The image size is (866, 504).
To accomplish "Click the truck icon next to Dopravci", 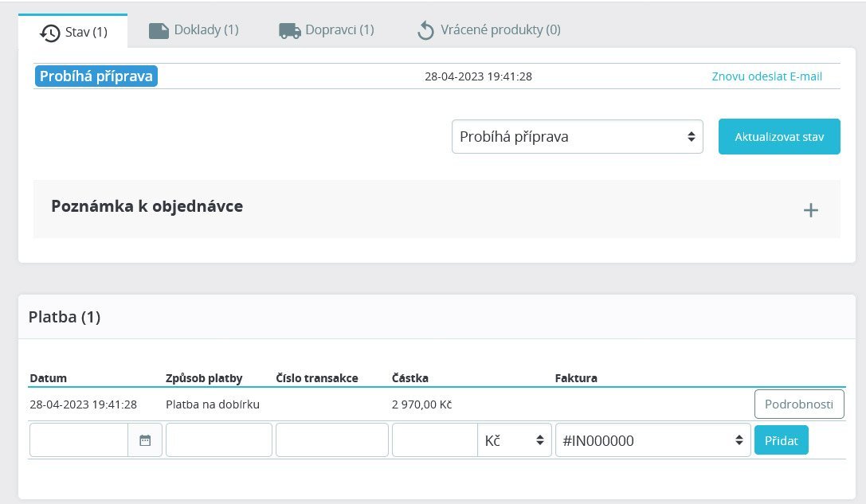I will pos(289,31).
